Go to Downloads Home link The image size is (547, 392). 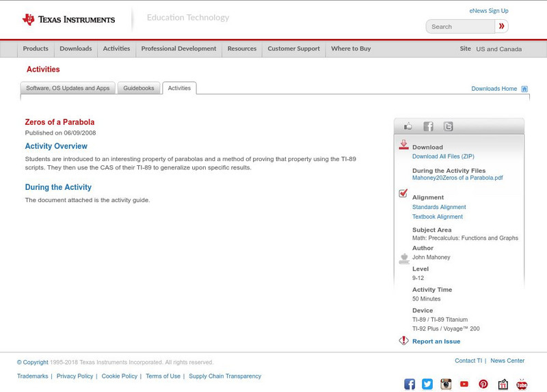click(494, 89)
